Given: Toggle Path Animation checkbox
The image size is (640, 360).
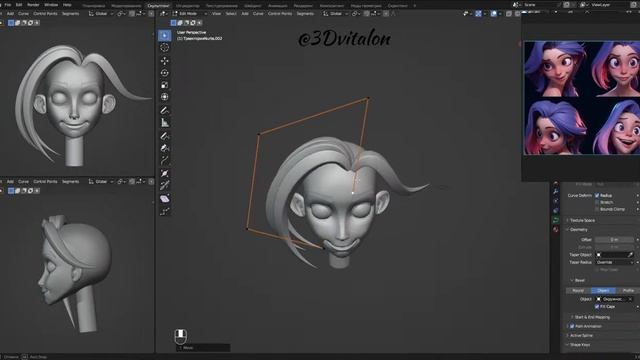Looking at the screenshot, I should 572,326.
